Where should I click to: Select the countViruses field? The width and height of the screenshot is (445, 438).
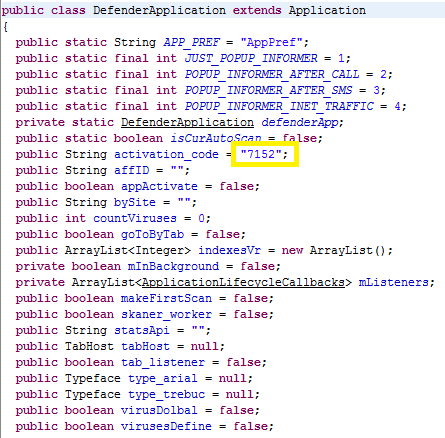[x=135, y=219]
